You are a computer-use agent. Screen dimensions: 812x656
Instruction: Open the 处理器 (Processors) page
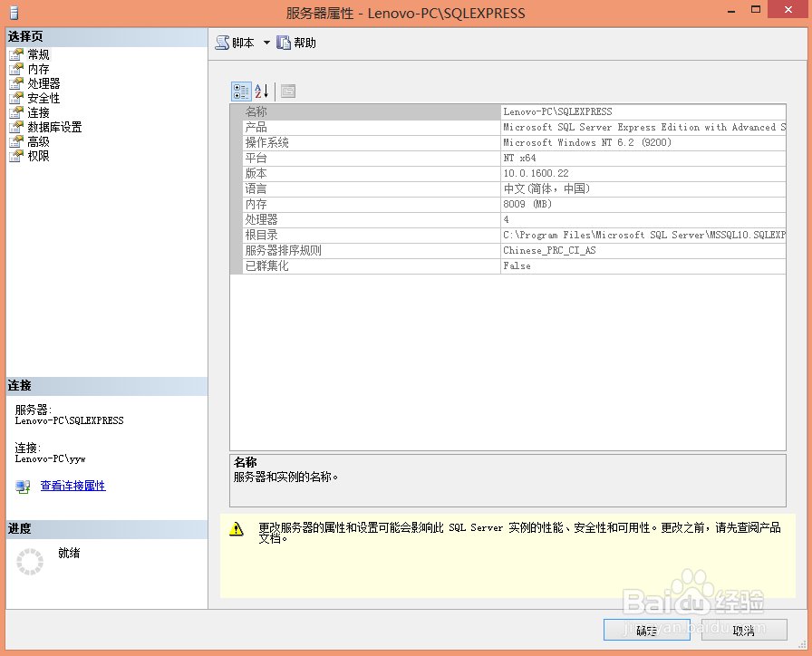tap(40, 82)
